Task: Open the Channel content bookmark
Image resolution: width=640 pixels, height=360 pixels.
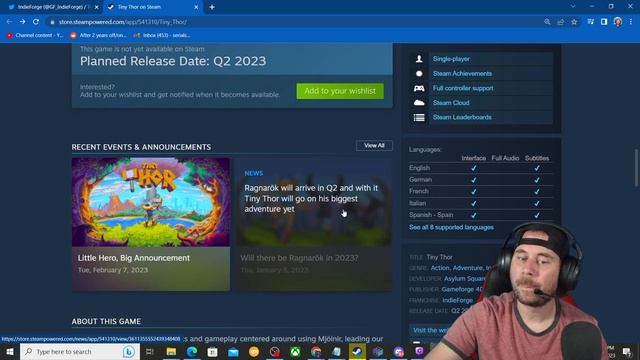Action: pos(35,36)
